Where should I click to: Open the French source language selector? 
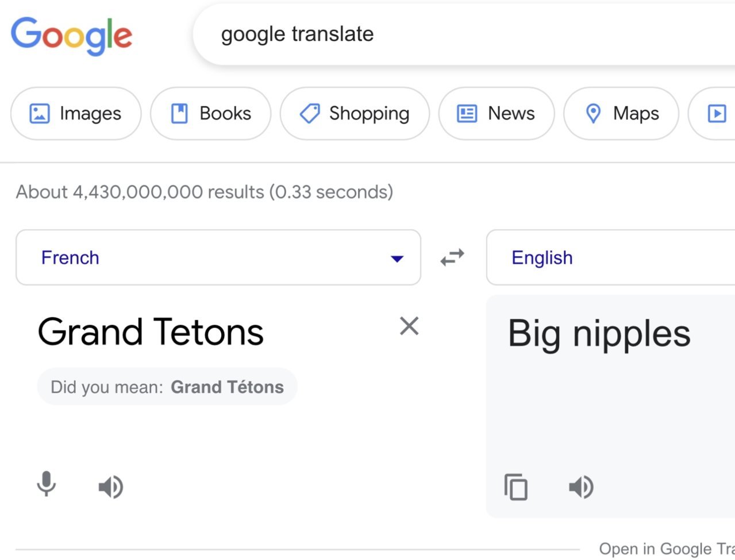(218, 257)
